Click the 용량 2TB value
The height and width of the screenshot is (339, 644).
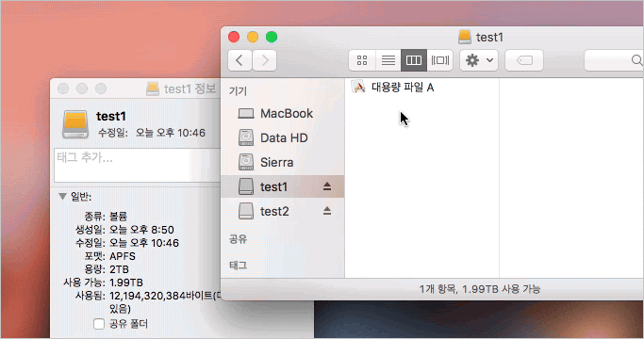(x=119, y=269)
